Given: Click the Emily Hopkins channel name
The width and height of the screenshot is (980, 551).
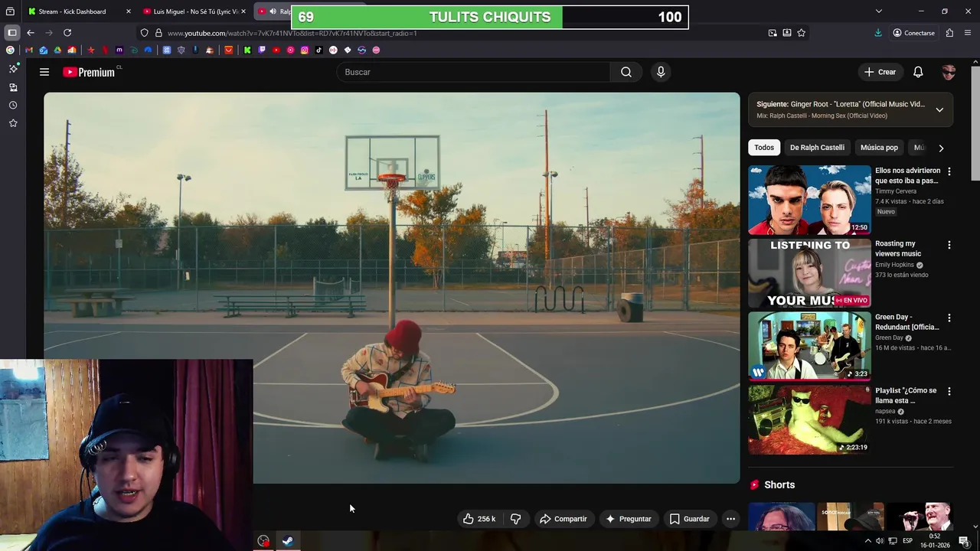Looking at the screenshot, I should [894, 265].
